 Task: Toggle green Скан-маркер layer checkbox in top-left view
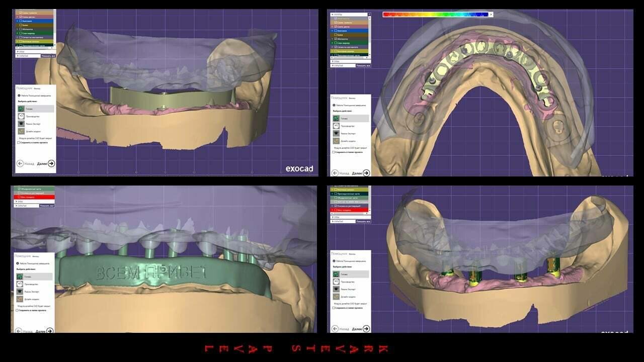21,33
